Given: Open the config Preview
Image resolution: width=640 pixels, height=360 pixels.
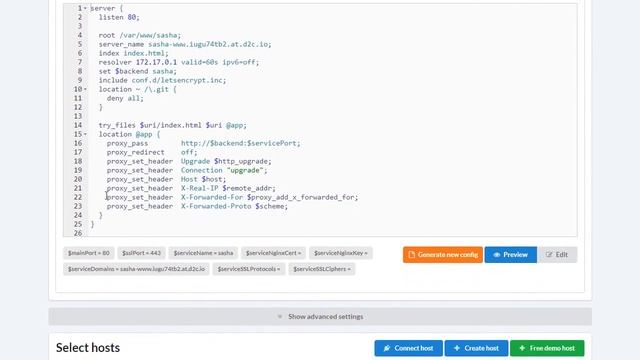Looking at the screenshot, I should coord(511,255).
